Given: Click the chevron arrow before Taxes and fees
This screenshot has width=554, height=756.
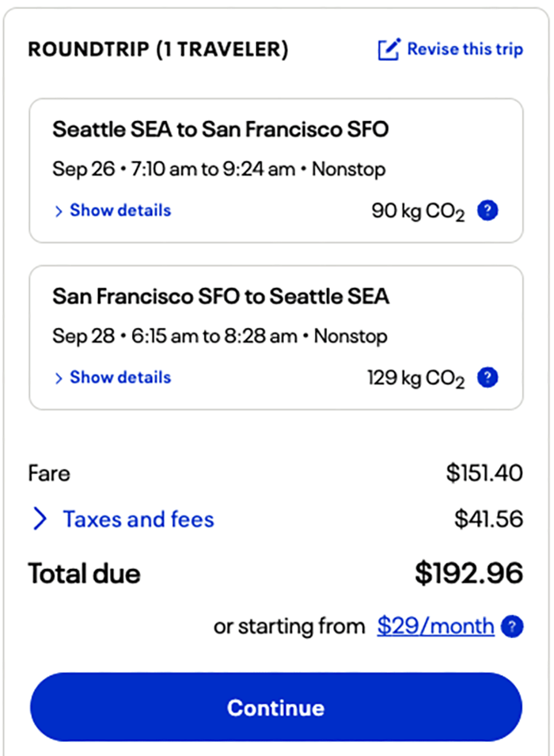Looking at the screenshot, I should pyautogui.click(x=40, y=519).
